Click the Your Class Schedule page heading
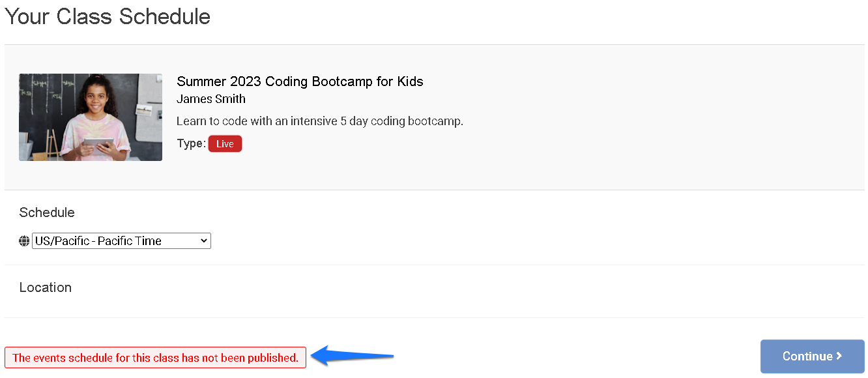868x378 pixels. (108, 16)
